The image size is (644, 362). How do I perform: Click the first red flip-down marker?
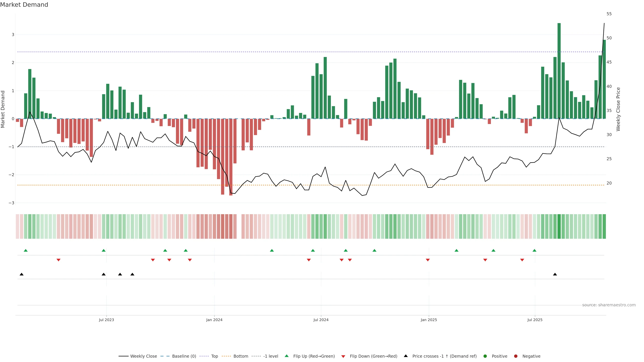[59, 260]
